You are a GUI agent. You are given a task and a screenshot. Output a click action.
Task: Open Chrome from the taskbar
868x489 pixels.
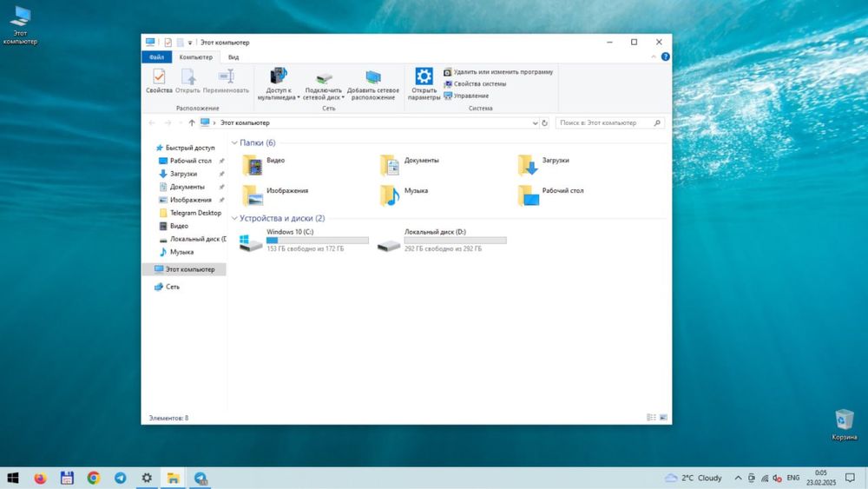(x=94, y=478)
